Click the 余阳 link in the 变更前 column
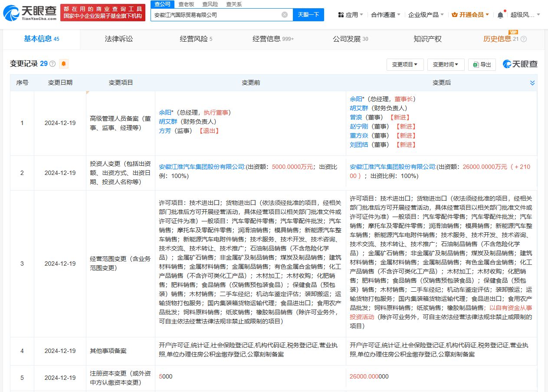Screen dimensions: 548x392 pyautogui.click(x=165, y=112)
